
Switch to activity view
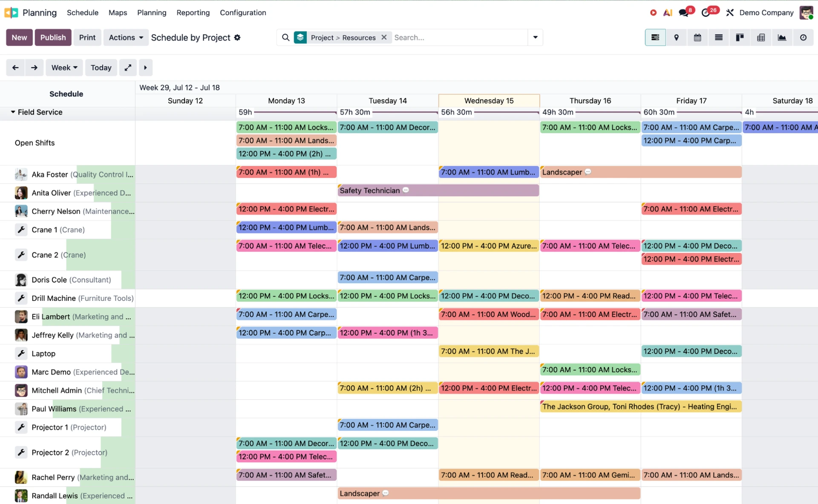point(803,37)
